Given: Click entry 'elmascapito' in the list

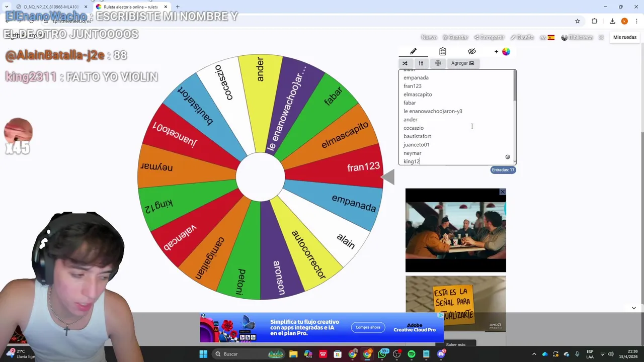Looking at the screenshot, I should pos(418,95).
